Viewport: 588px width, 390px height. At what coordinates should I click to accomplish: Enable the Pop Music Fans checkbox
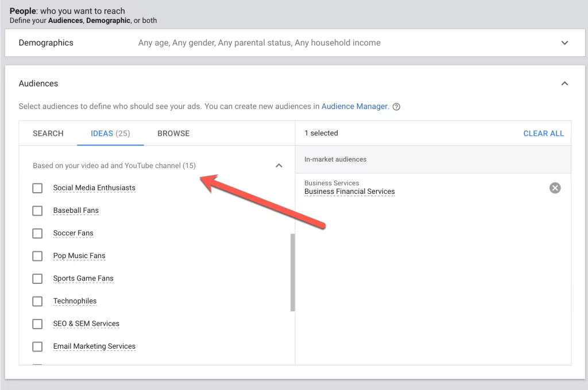37,256
